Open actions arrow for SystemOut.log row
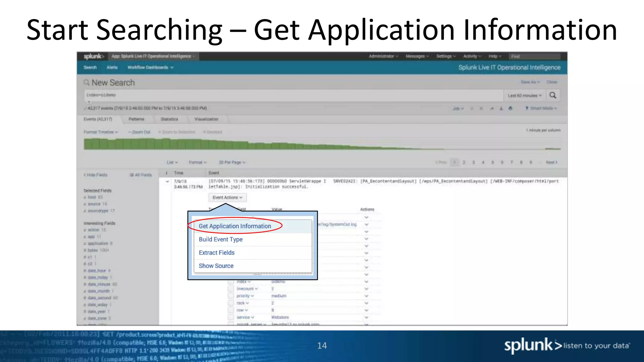The image size is (644, 362). (366, 225)
